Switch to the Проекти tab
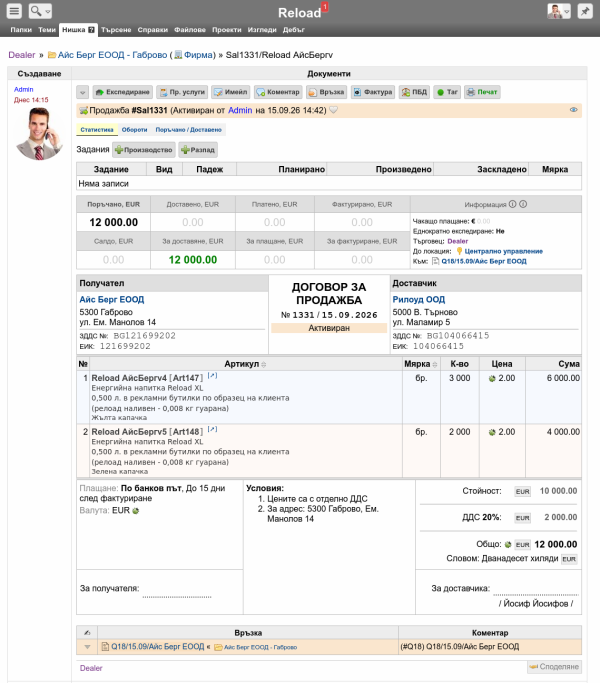The image size is (600, 683). point(227,30)
